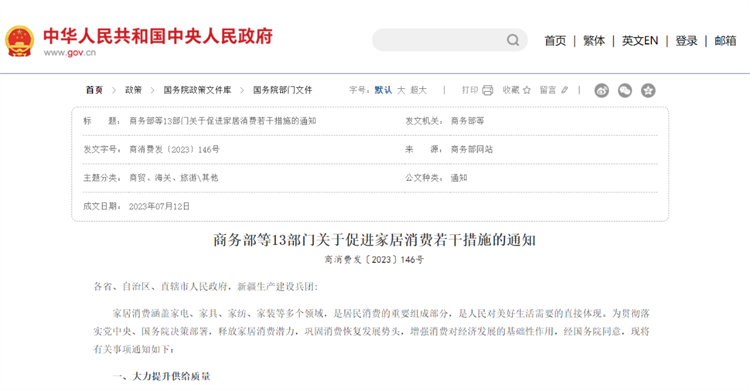Click 公文种类 value 通知
Image resolution: width=750 pixels, height=391 pixels.
(459, 178)
